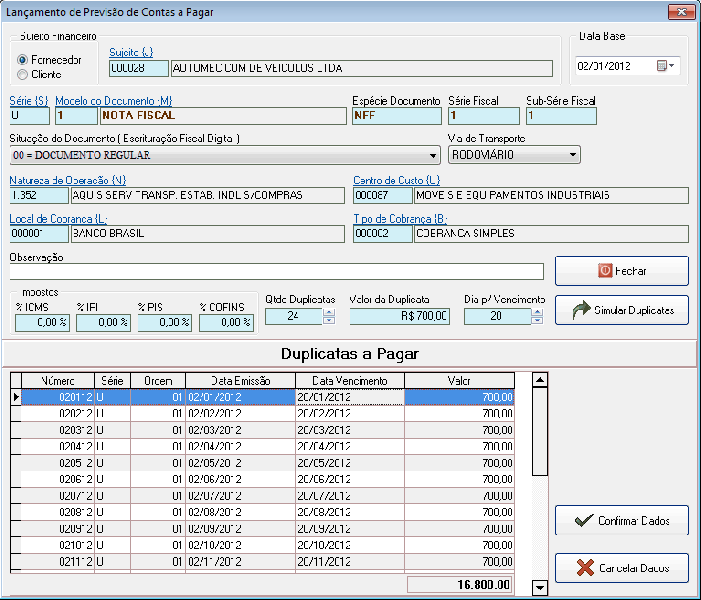The width and height of the screenshot is (701, 600).
Task: Click the % COFINS field
Action: [x=226, y=323]
